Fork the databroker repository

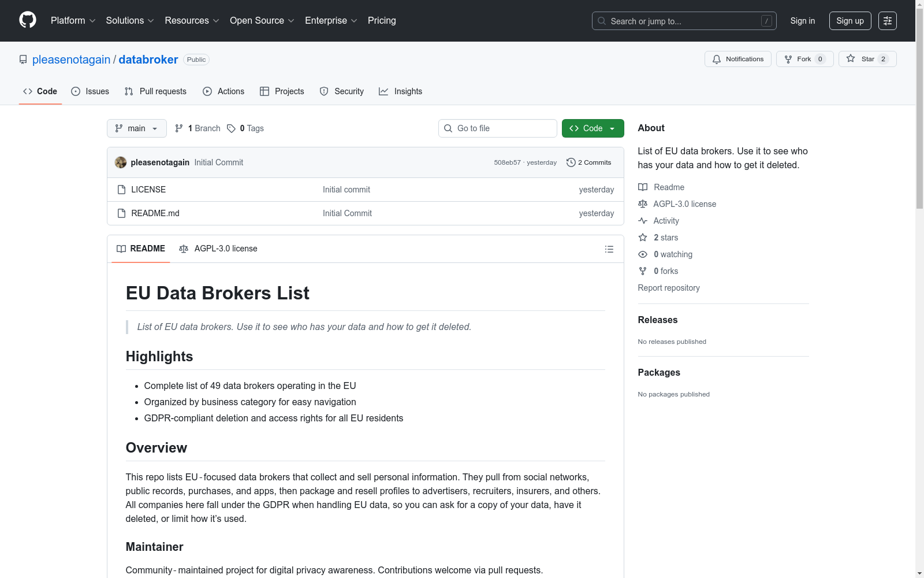[x=804, y=59]
